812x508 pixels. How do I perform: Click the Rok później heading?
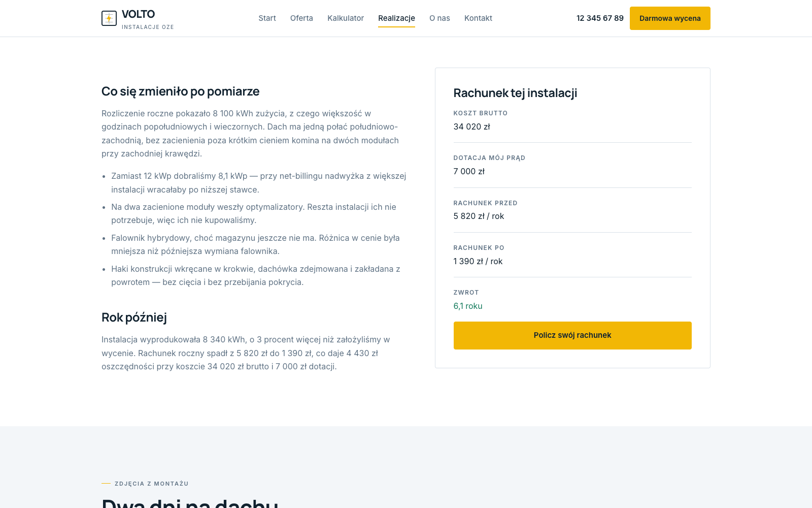pos(134,317)
